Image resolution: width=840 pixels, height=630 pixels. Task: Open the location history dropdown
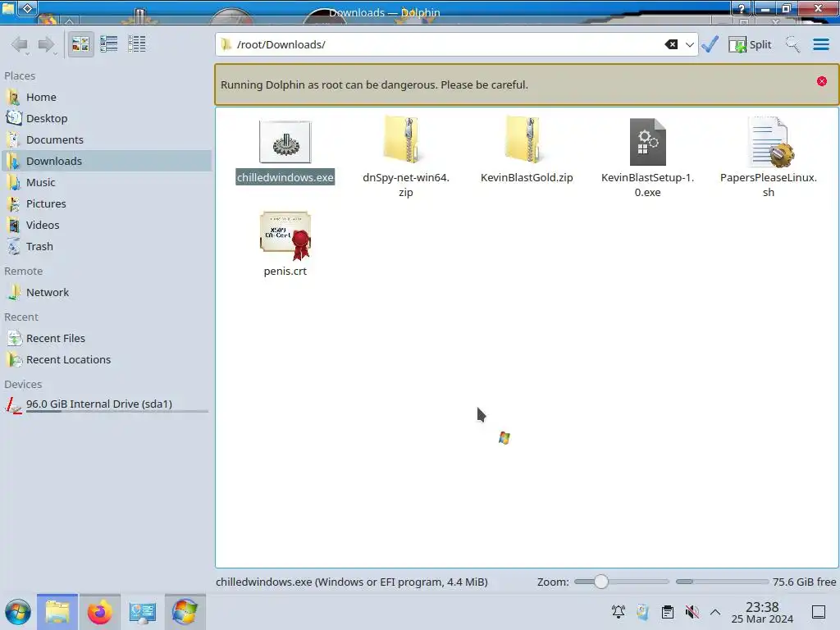(689, 44)
